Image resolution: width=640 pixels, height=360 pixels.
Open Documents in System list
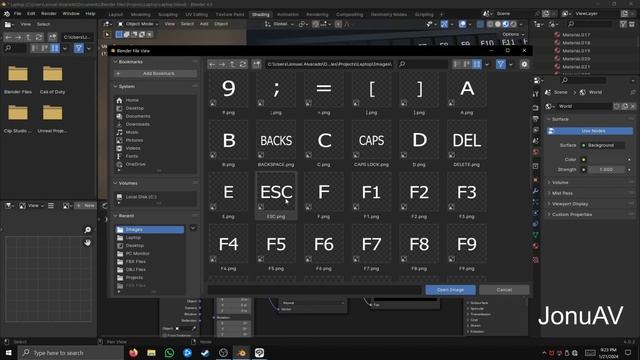[x=138, y=116]
